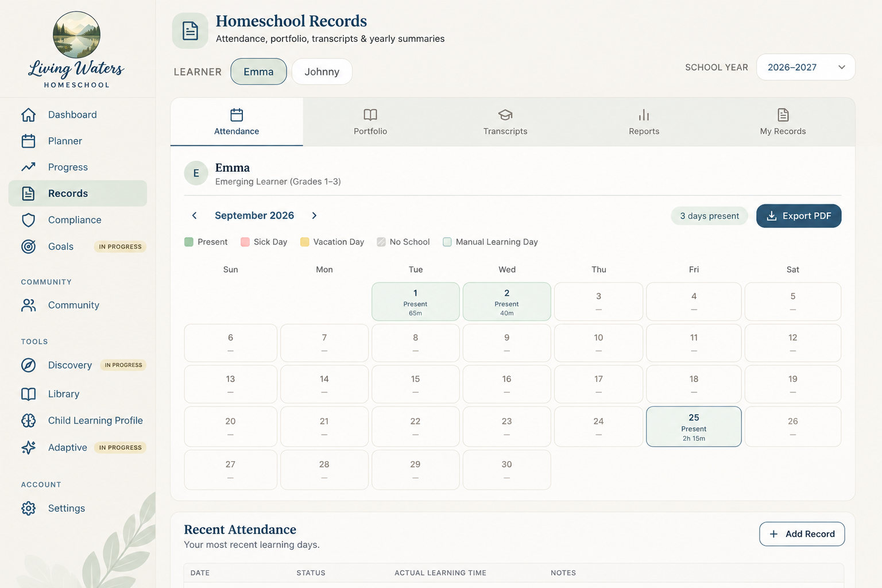
Task: Click the Manual Learning Day legend swatch
Action: point(447,242)
